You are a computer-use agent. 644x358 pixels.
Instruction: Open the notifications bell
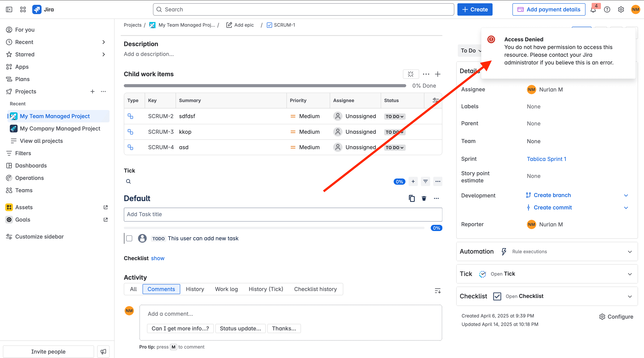tap(593, 10)
